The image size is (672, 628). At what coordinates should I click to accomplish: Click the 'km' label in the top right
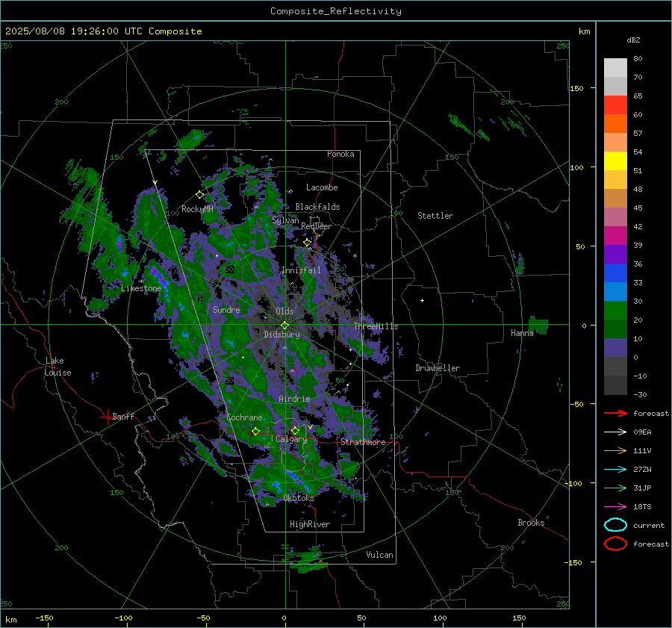(x=584, y=31)
